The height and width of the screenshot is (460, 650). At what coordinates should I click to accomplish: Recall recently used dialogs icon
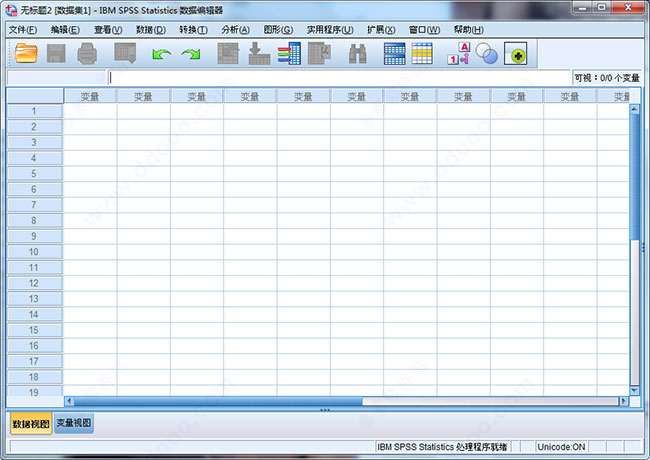(x=125, y=53)
